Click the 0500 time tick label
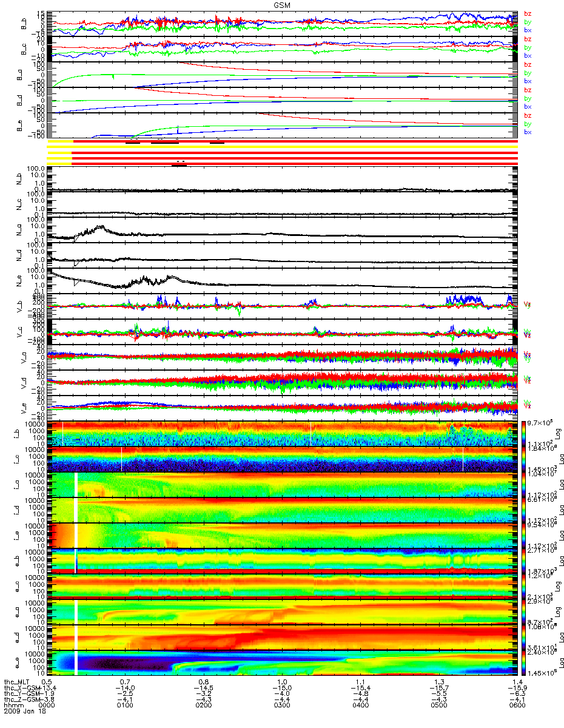 [x=438, y=705]
